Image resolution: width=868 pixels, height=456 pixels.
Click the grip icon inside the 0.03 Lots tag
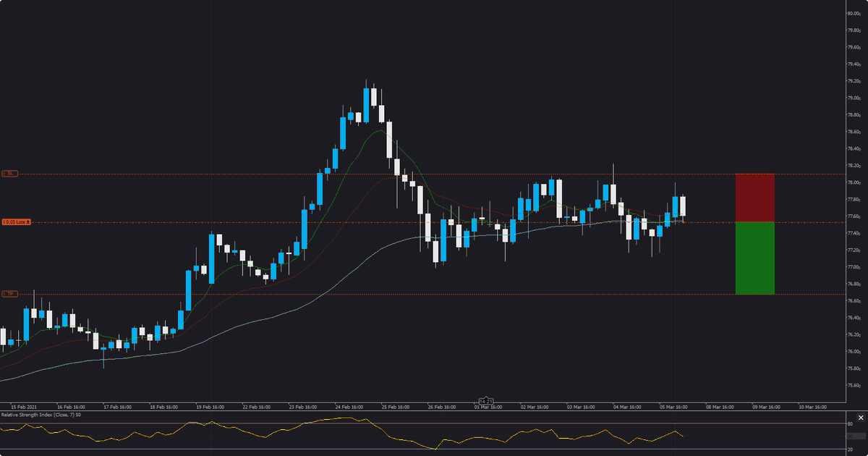coord(4,222)
